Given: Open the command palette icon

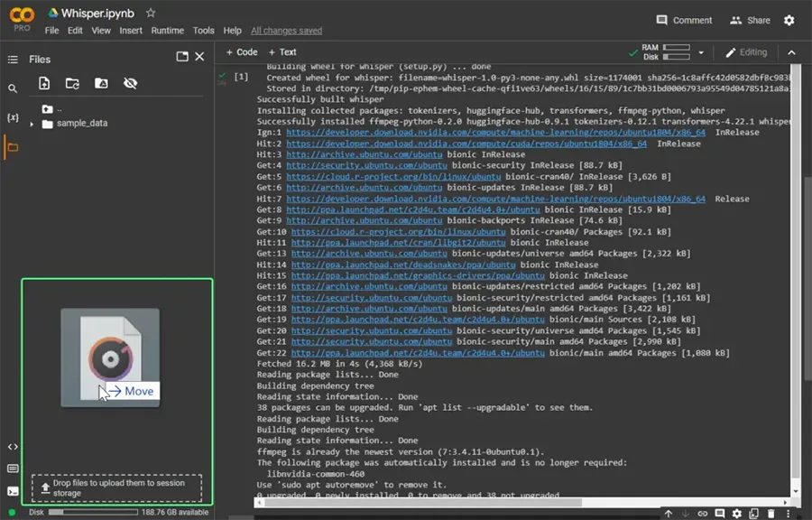Looking at the screenshot, I should point(12,467).
